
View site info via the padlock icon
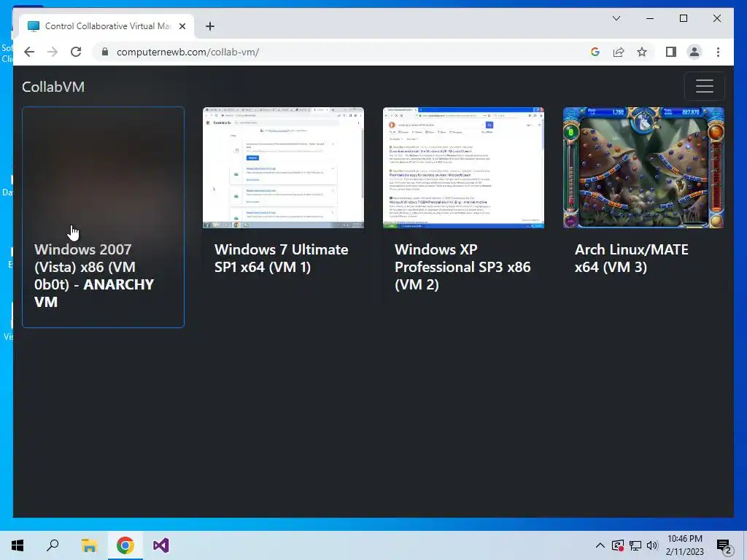105,52
